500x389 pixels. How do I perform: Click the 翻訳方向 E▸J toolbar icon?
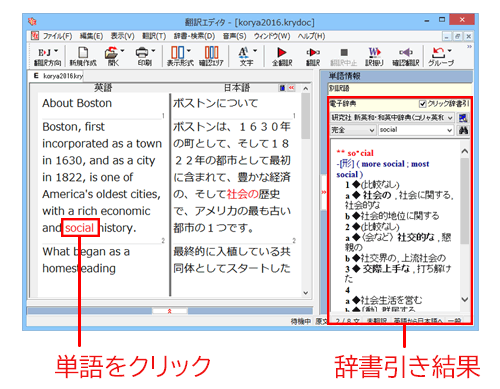coord(47,56)
